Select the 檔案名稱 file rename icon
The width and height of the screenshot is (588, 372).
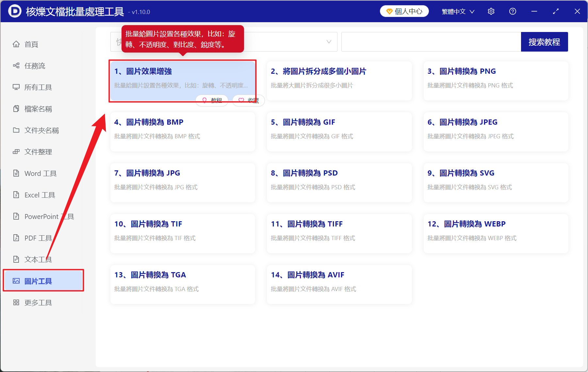(x=16, y=109)
